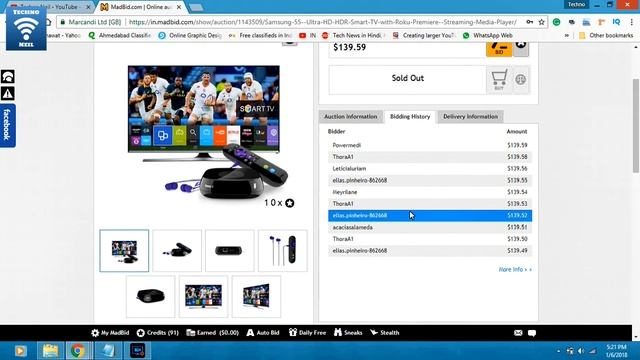Select the angled Smart TV thumbnail
This screenshot has height=360, width=640.
pyautogui.click(x=256, y=296)
